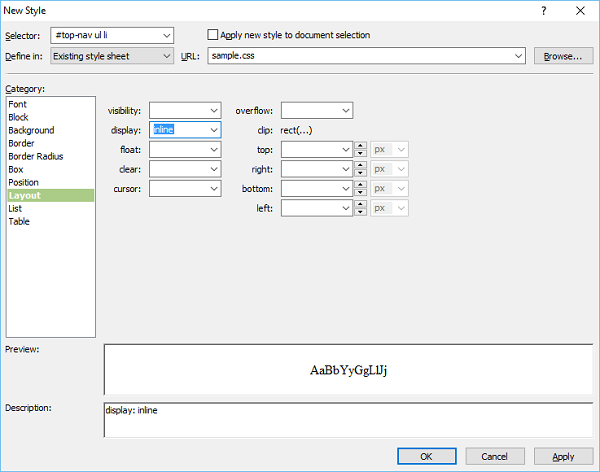This screenshot has width=600, height=472.
Task: Enable Apply new style to document selection
Action: 212,35
